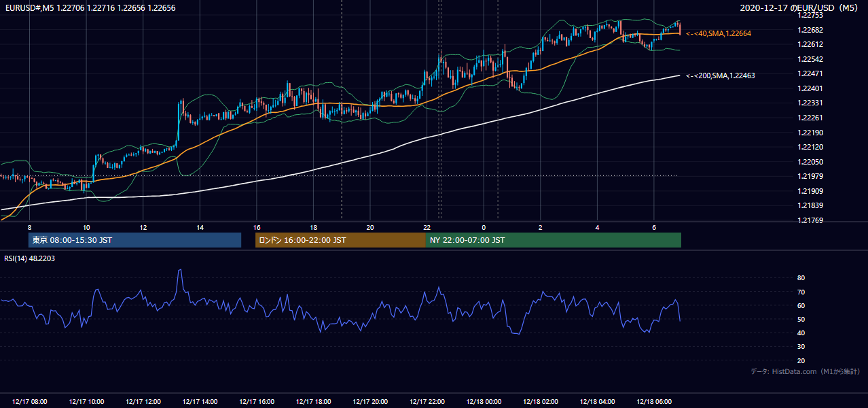Select the ロンドン 16:00-22:00 JST session bar
The image size is (868, 408).
340,240
